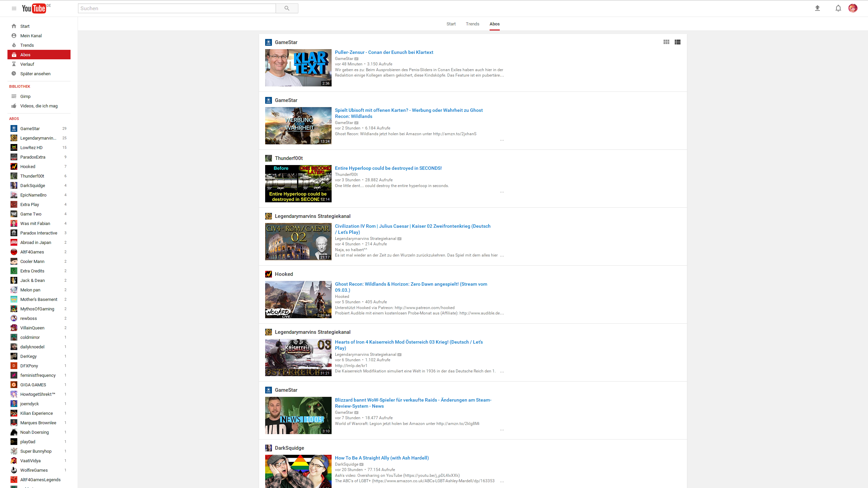Open Legendarymarvins Strategiekanal header above Civilization video
868x488 pixels.
[x=313, y=216]
